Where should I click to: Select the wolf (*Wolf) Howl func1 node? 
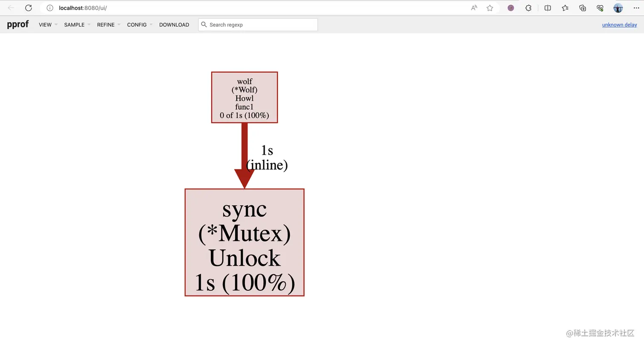[x=244, y=98]
